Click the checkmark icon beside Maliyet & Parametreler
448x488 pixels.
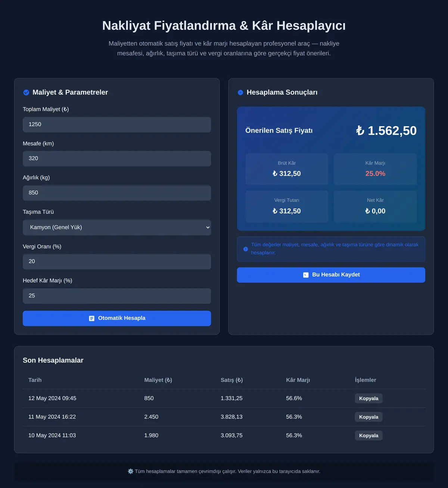26,93
